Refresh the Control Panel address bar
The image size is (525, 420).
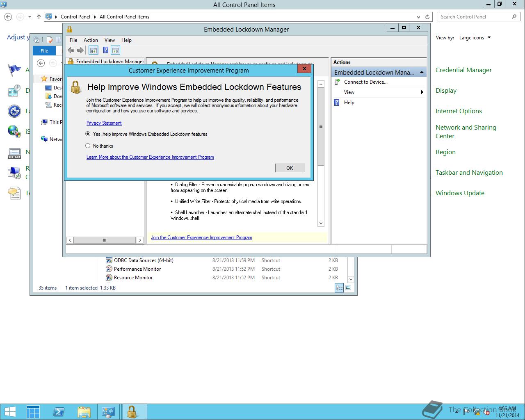(x=427, y=17)
